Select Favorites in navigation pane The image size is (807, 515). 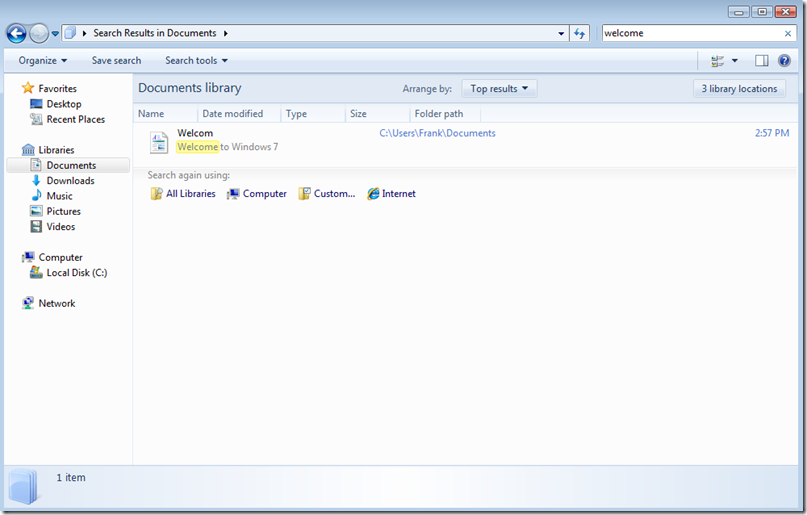coord(57,88)
